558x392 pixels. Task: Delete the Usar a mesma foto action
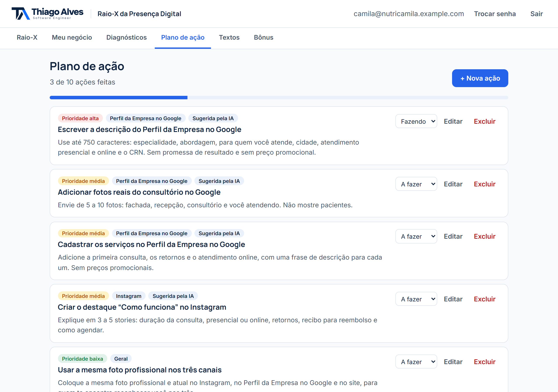click(x=485, y=362)
